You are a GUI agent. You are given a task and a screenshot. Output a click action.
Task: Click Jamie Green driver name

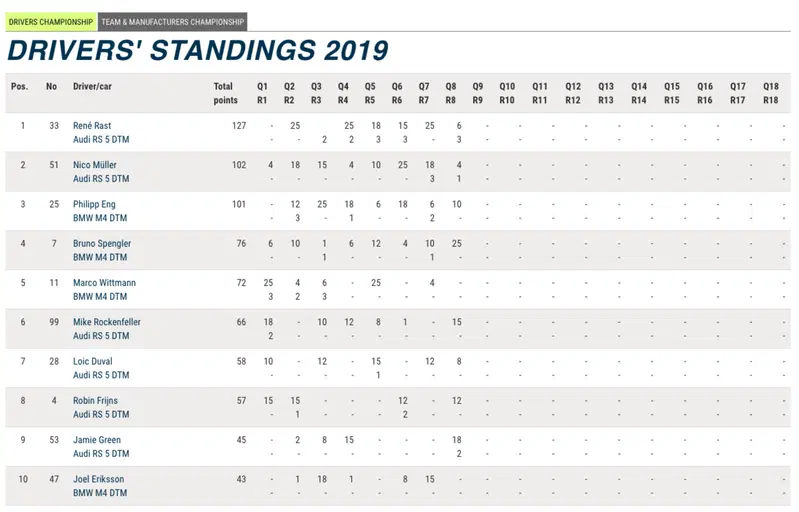97,440
